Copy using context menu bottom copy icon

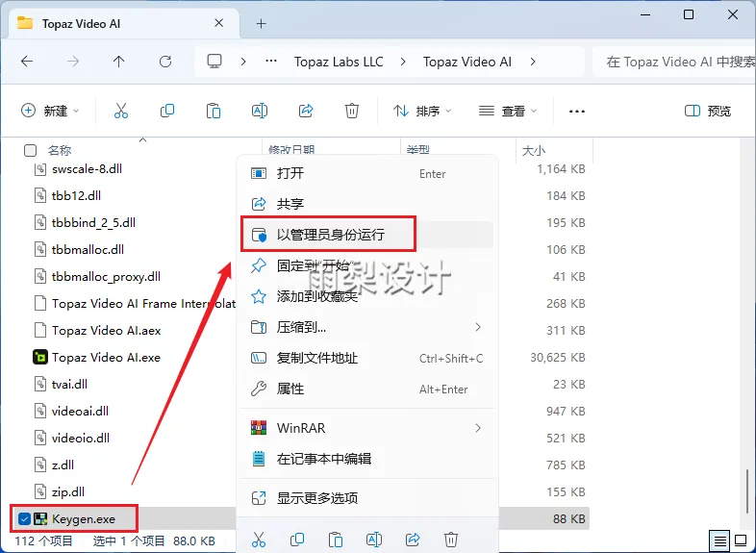[297, 539]
